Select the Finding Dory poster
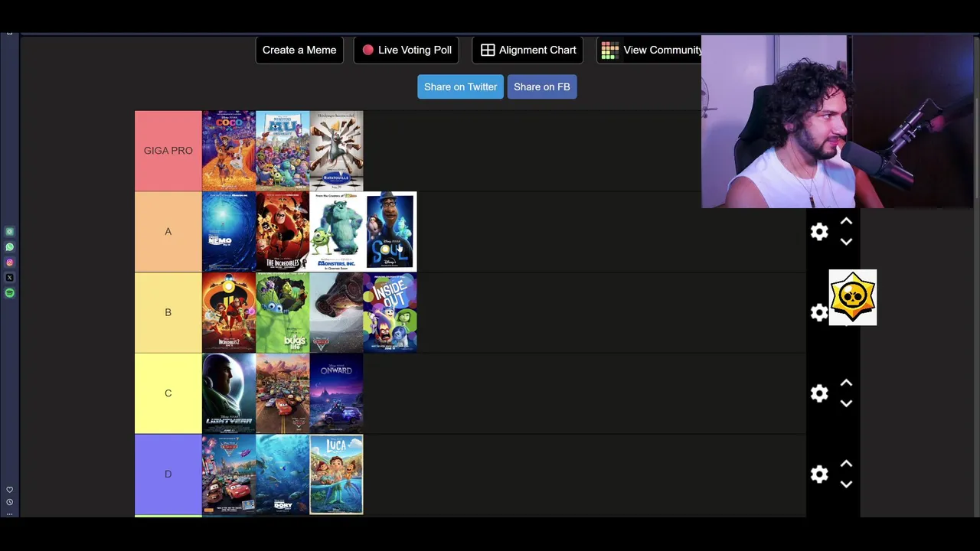The width and height of the screenshot is (980, 551). [283, 474]
